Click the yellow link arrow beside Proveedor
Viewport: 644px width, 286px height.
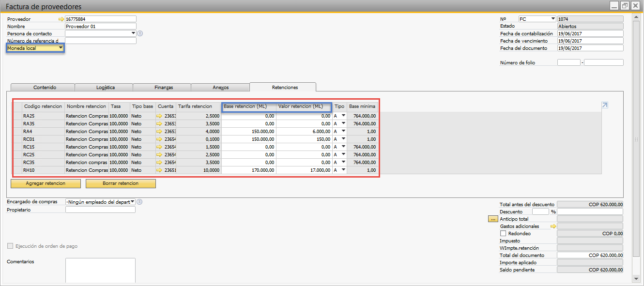point(61,19)
